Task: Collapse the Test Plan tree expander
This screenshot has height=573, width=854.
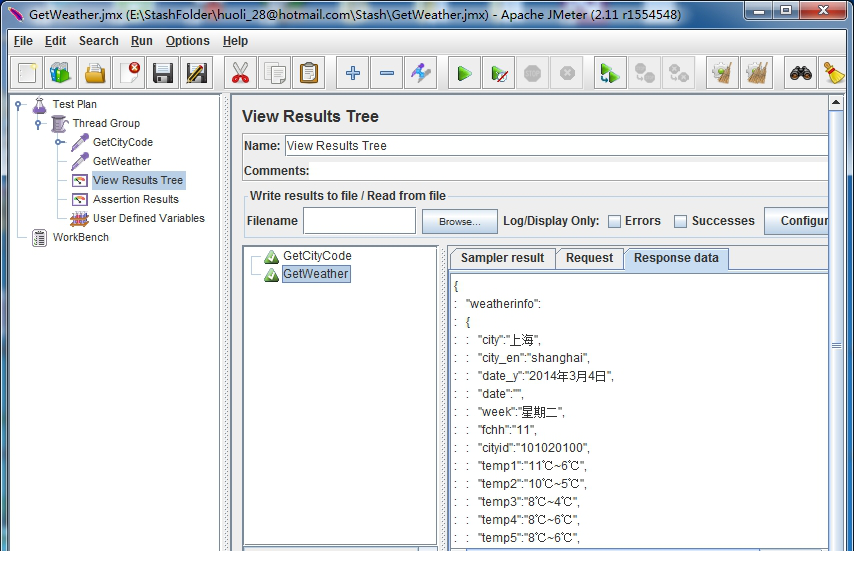Action: click(19, 105)
